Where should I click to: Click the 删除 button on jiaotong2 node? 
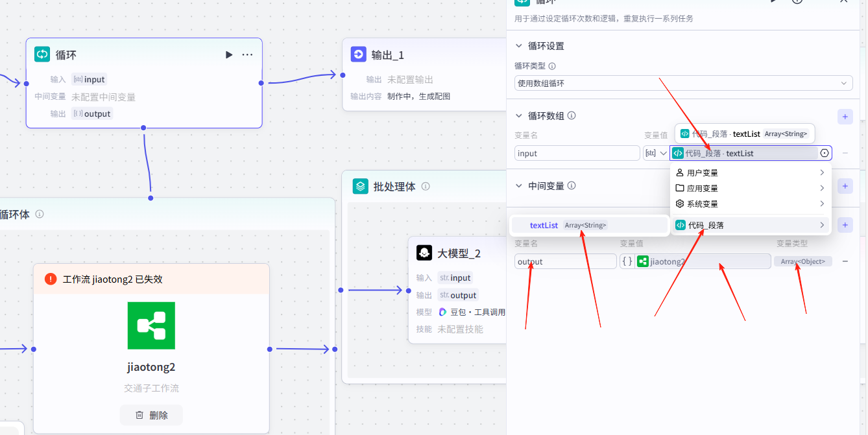151,415
